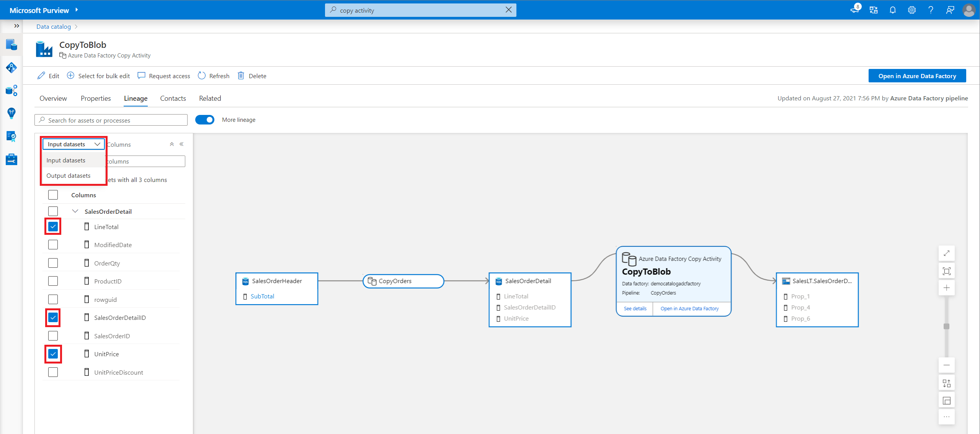Open the Input datasets dropdown
This screenshot has height=434, width=980.
coord(73,144)
